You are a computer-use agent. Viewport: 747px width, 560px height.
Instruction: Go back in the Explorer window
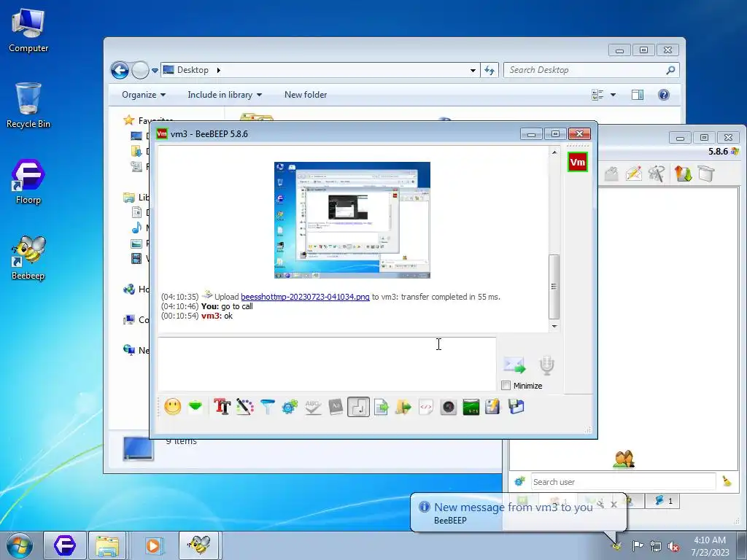coord(120,71)
